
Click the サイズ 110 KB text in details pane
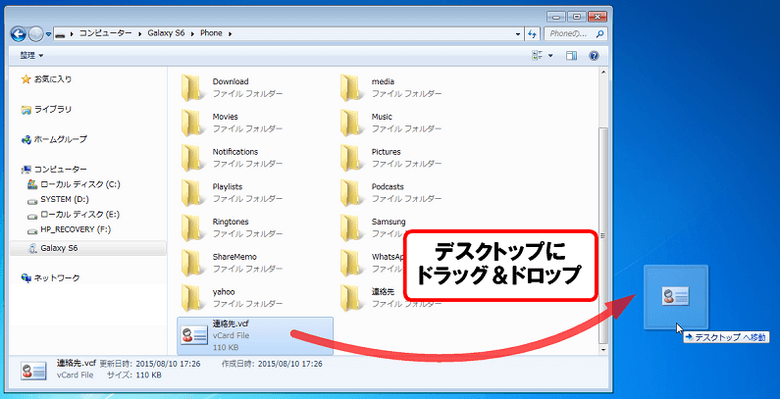pyautogui.click(x=134, y=375)
